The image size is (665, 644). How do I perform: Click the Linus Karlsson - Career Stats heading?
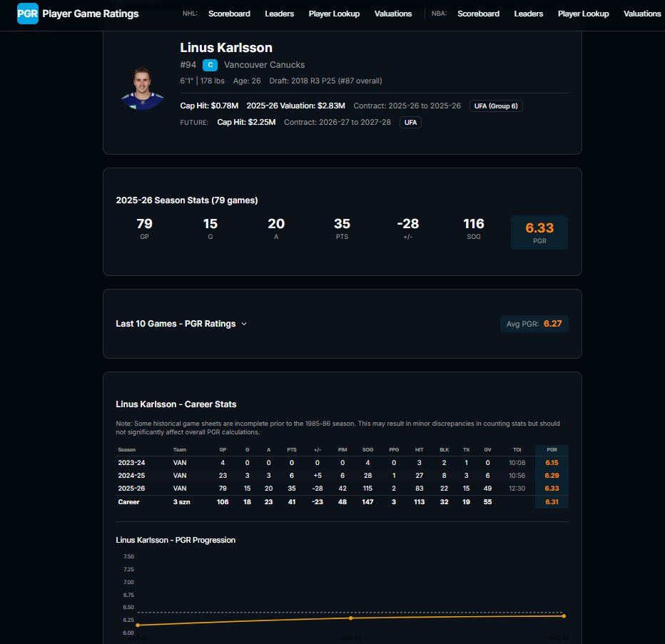176,404
